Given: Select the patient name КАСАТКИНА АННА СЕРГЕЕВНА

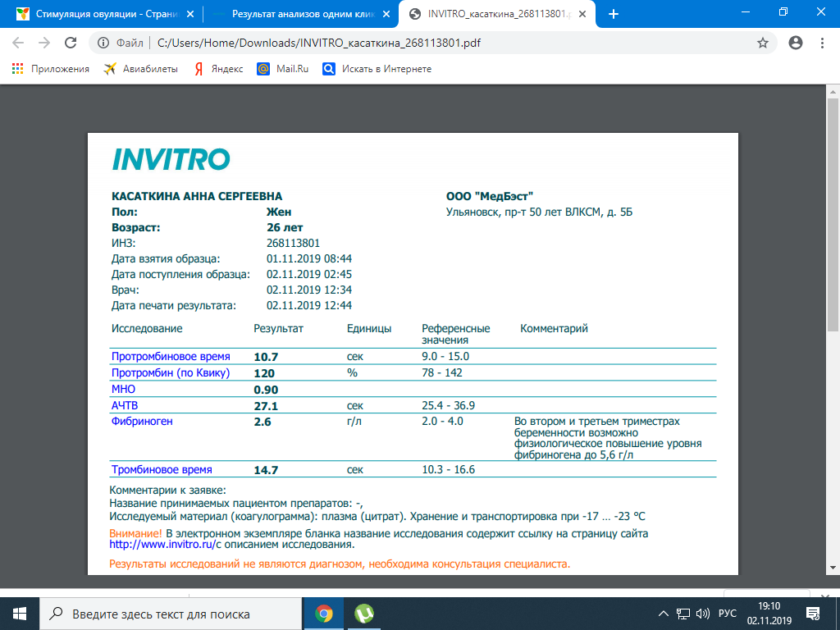Looking at the screenshot, I should [x=197, y=197].
